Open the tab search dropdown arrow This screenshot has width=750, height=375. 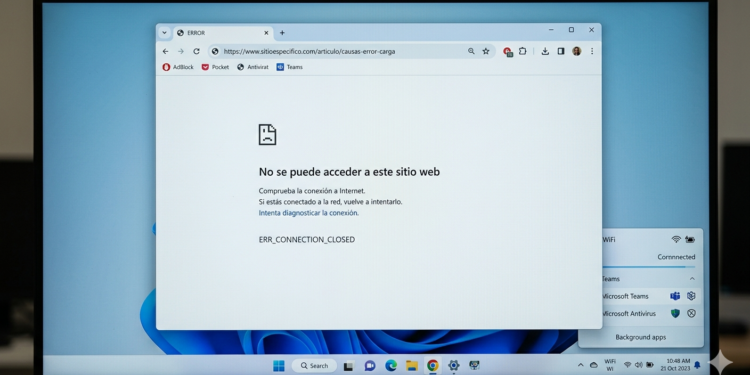[164, 33]
